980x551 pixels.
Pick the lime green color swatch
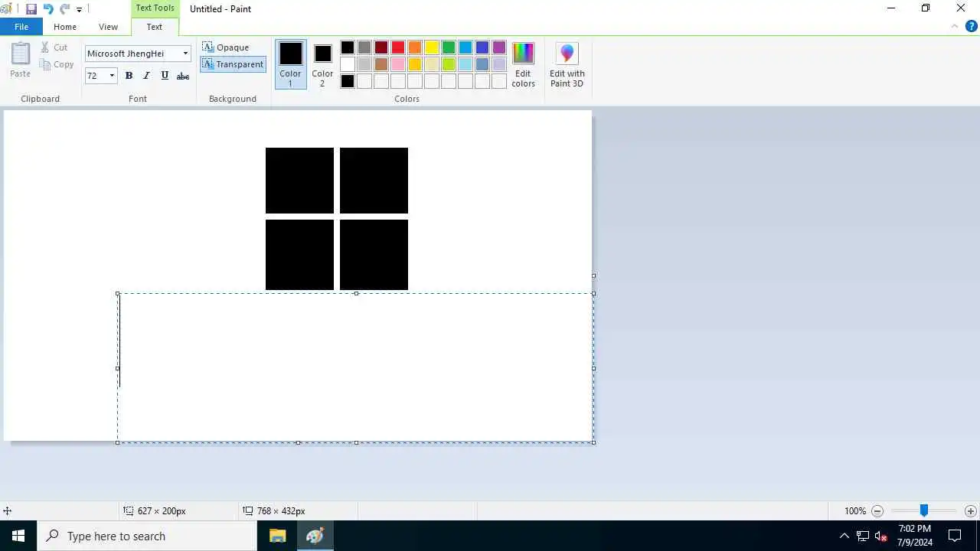(449, 64)
